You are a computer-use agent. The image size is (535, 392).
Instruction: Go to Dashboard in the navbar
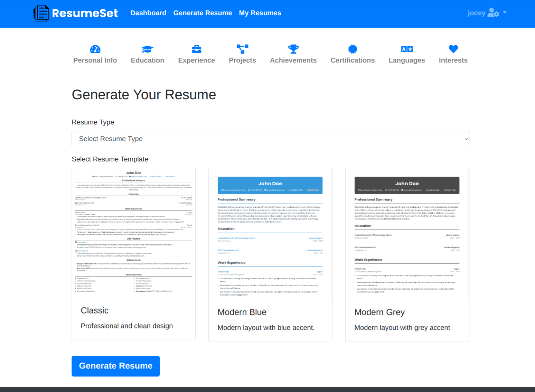148,13
